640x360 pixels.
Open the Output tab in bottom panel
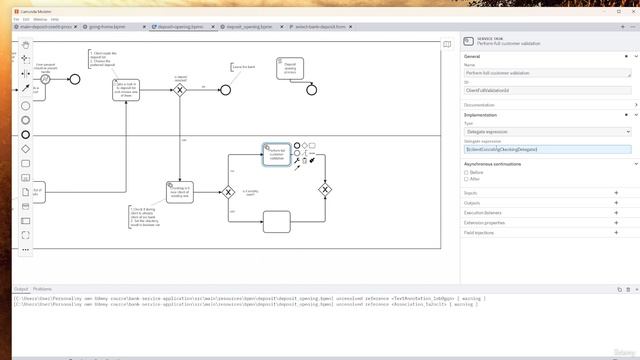[x=21, y=289]
